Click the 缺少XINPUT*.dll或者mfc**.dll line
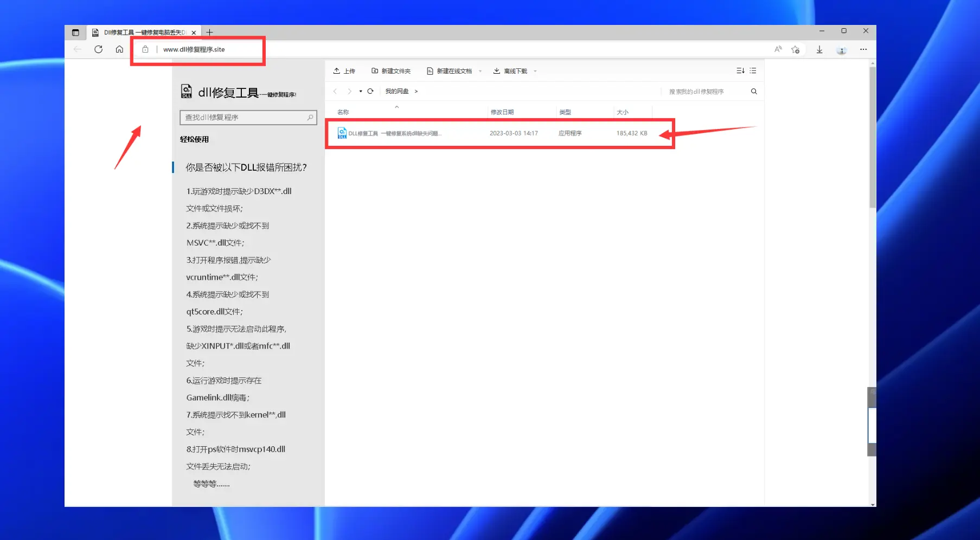Image resolution: width=980 pixels, height=540 pixels. click(238, 346)
